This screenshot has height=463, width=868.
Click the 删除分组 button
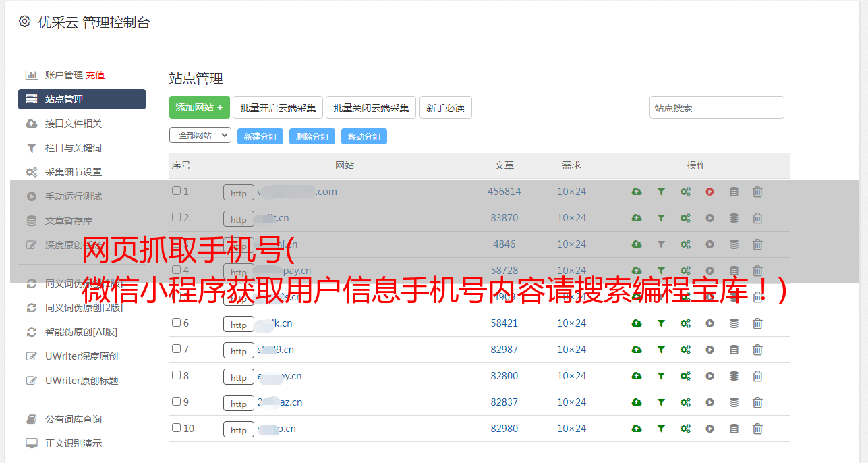[x=312, y=137]
